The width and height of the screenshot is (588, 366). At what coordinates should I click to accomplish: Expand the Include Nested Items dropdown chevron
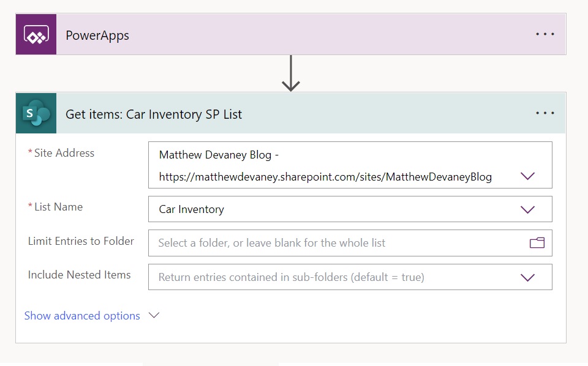(527, 278)
